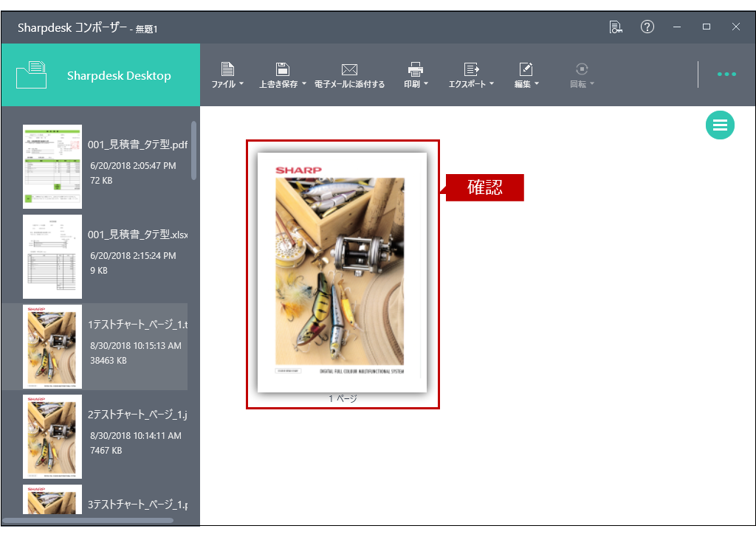Expand the エクスポート dropdown arrow

(x=492, y=84)
